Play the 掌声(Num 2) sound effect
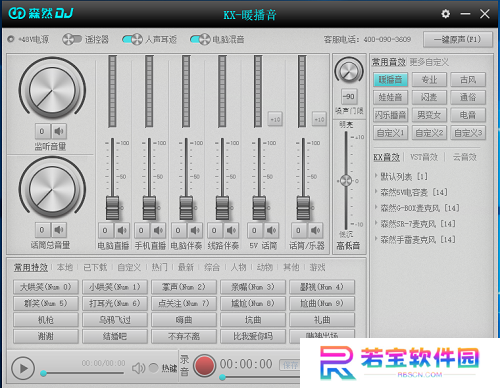This screenshot has height=388, width=500. (184, 287)
